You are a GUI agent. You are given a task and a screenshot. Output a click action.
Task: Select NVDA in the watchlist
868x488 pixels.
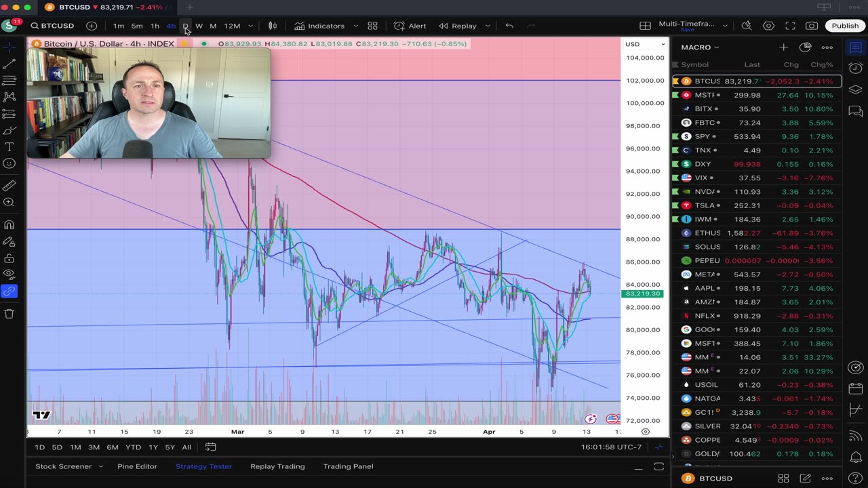pyautogui.click(x=757, y=192)
